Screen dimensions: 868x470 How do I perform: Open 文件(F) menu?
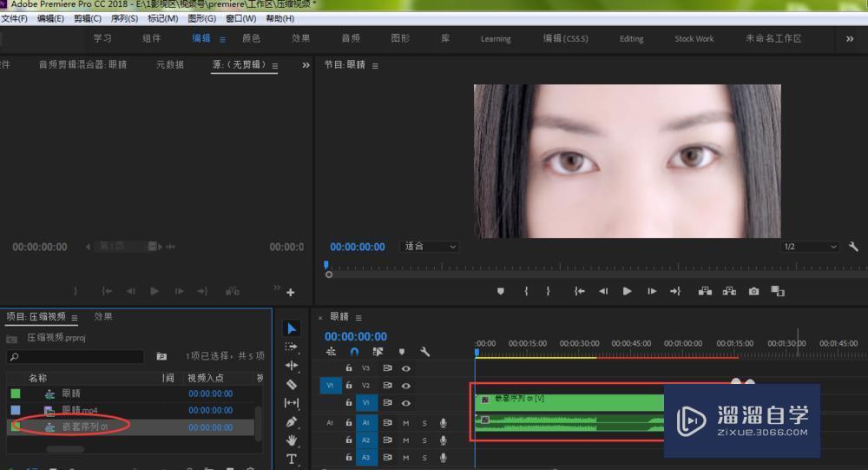point(15,18)
